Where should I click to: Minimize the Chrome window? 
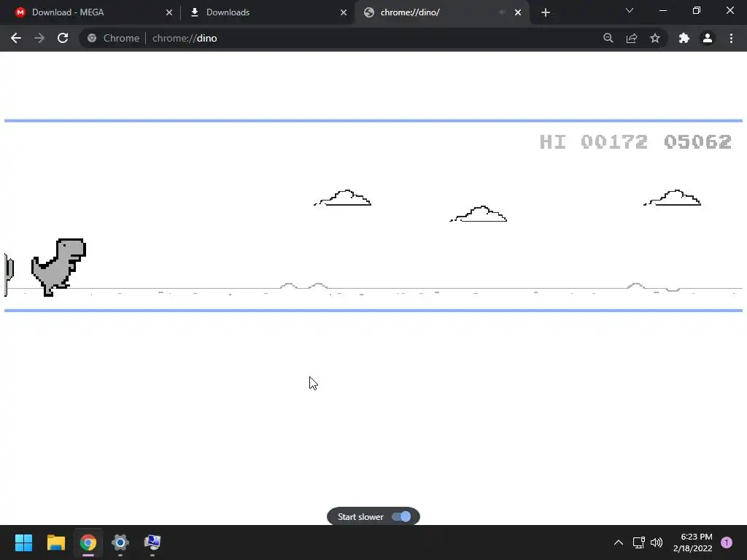point(662,10)
